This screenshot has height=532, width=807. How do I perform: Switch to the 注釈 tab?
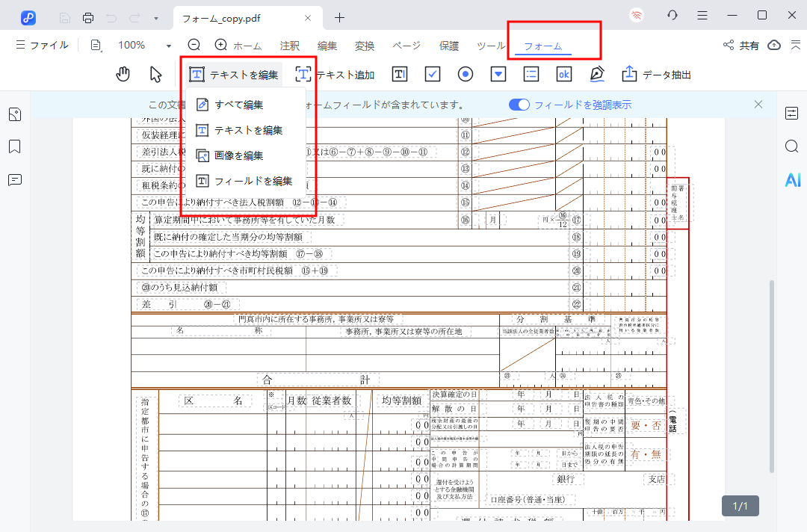290,45
